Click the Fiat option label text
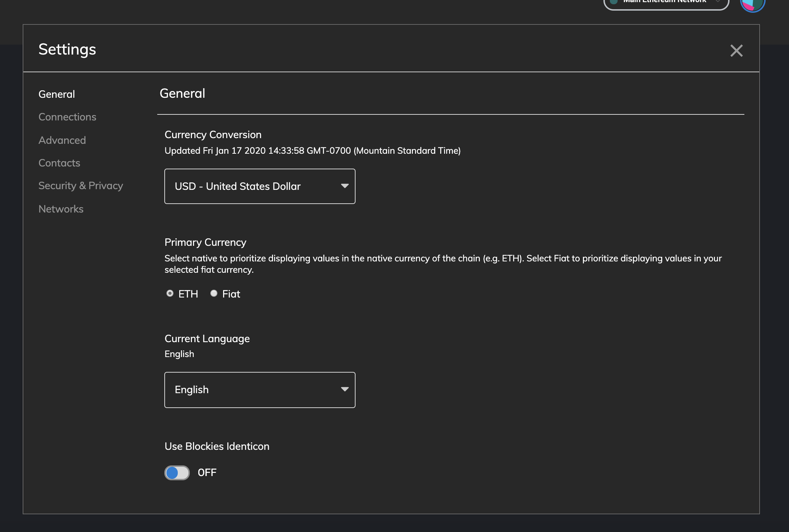The image size is (789, 532). tap(231, 294)
